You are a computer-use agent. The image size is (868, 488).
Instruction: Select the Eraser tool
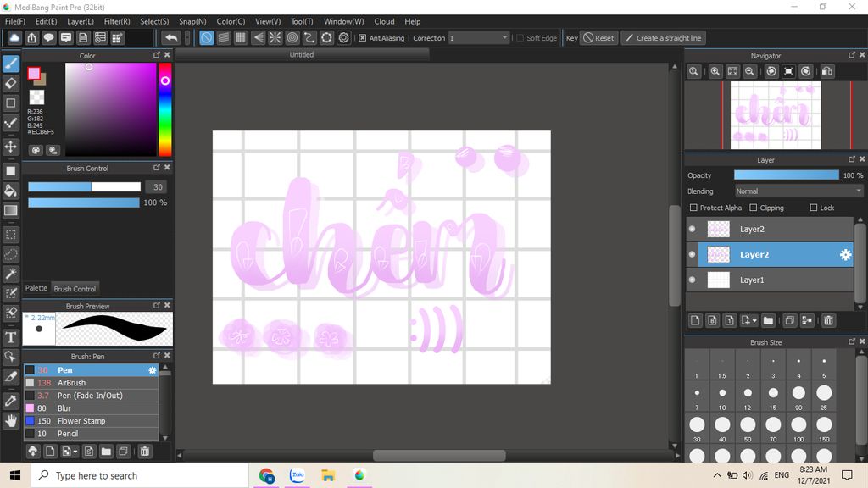10,84
